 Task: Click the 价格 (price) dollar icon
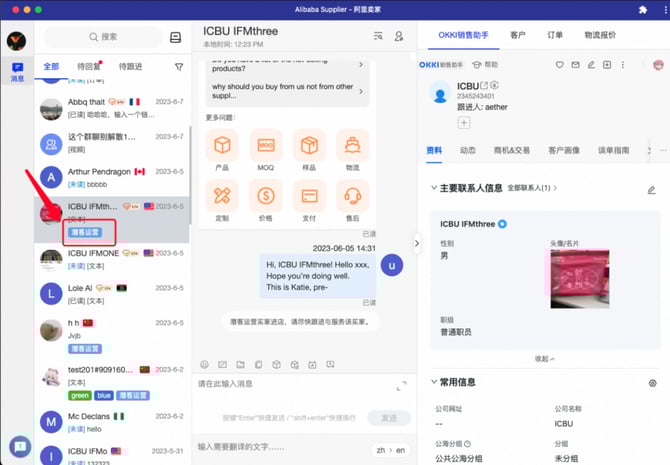tap(266, 196)
